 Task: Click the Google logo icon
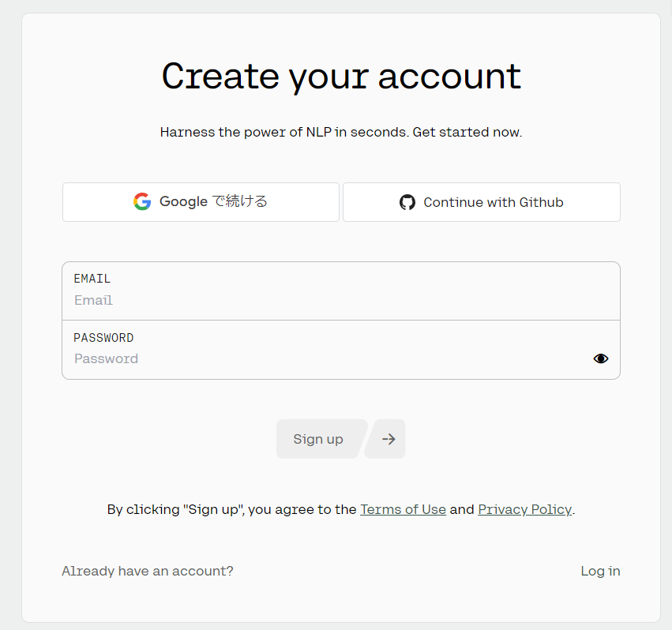pyautogui.click(x=142, y=202)
